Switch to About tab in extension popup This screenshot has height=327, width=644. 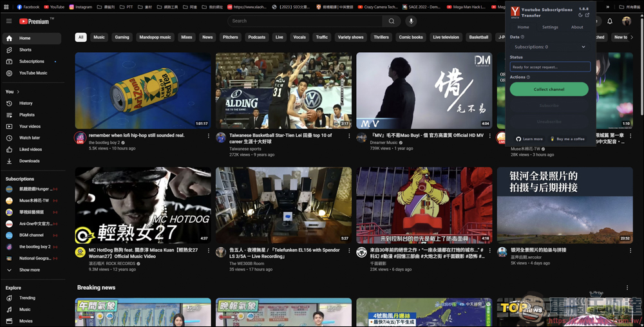pyautogui.click(x=577, y=27)
